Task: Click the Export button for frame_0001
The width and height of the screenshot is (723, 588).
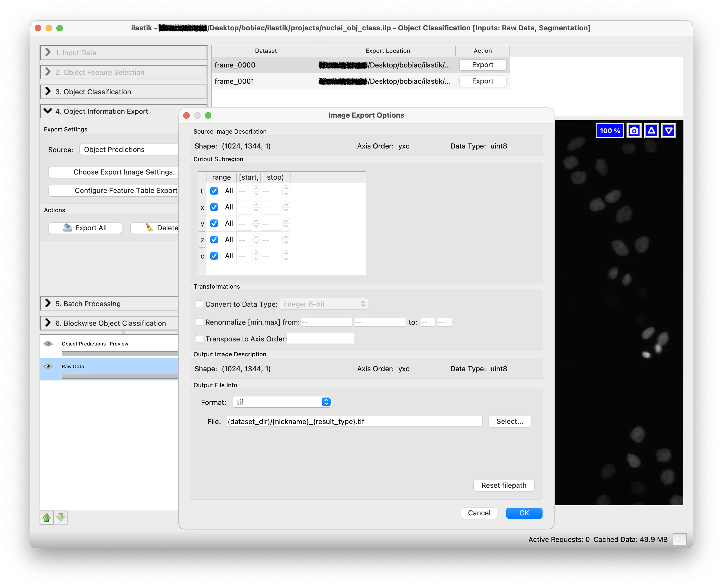Action: pos(482,81)
